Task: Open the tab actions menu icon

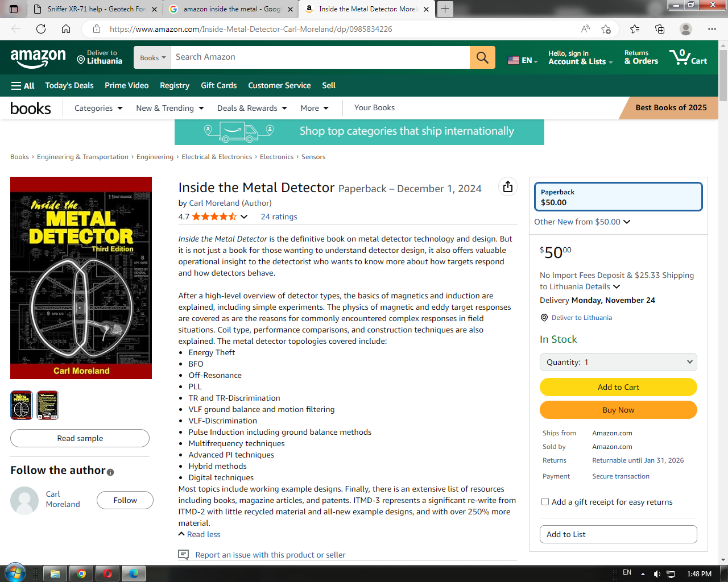Action: 14,9
